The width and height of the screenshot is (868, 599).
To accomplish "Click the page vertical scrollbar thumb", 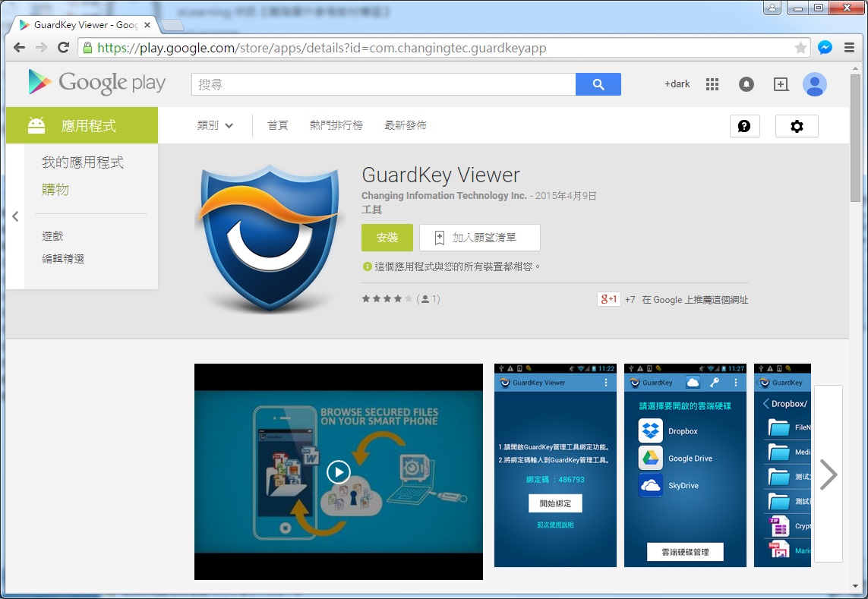I will [x=855, y=138].
